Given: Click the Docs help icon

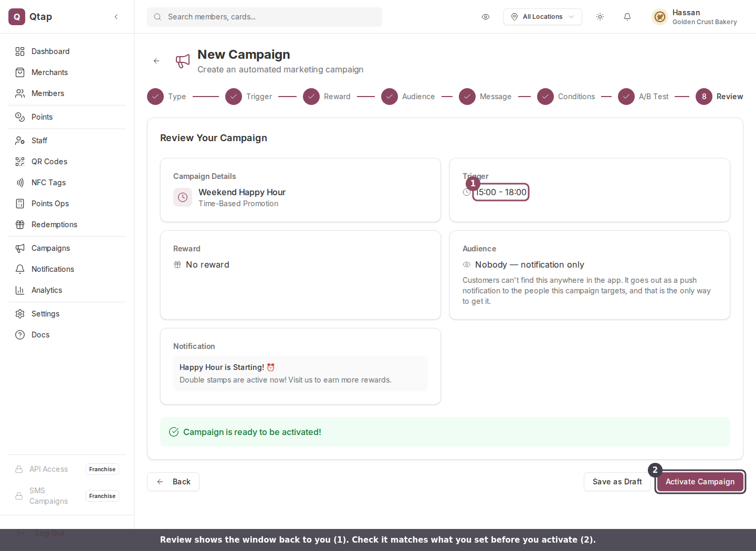Looking at the screenshot, I should pos(20,335).
